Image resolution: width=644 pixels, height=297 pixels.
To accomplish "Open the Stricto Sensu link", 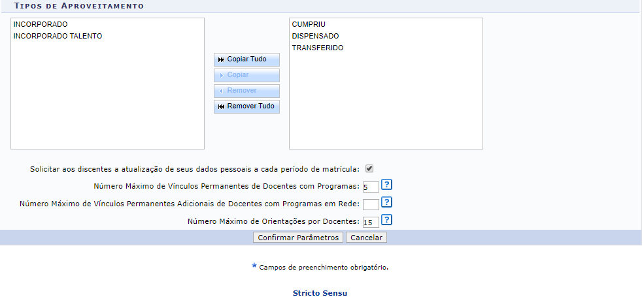I will click(320, 293).
